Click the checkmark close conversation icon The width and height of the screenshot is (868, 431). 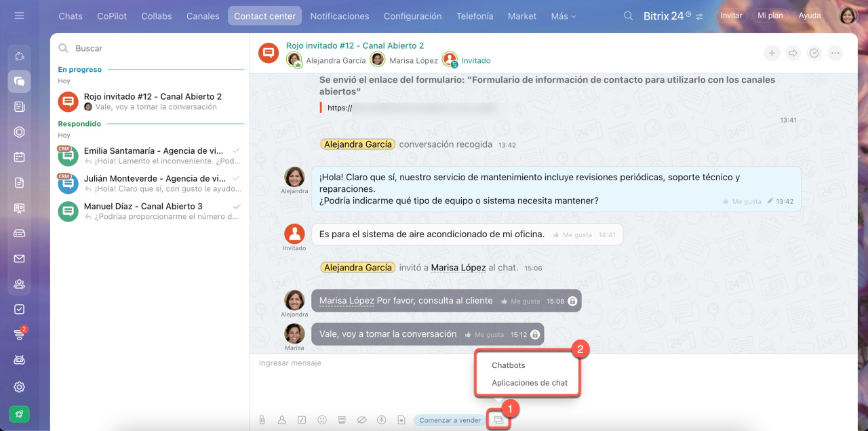coord(814,53)
